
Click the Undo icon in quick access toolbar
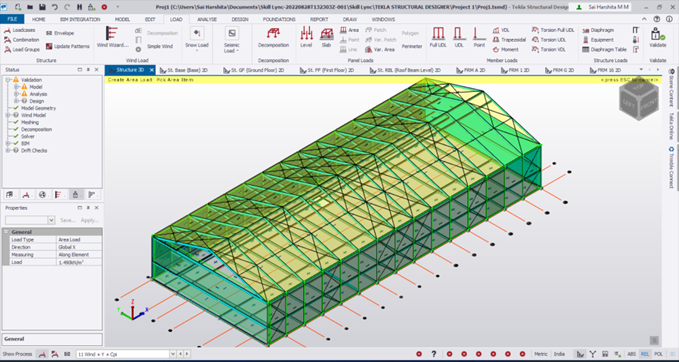point(55,7)
